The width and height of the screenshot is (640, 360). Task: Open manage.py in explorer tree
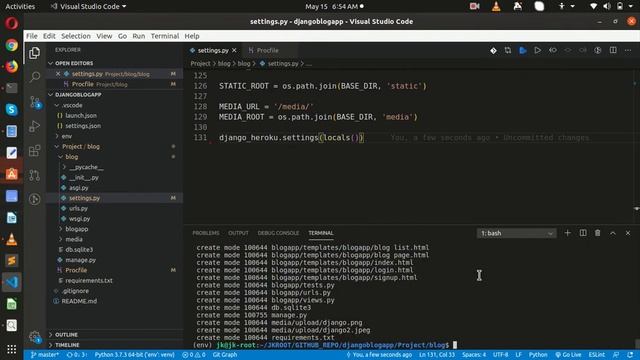(x=80, y=260)
